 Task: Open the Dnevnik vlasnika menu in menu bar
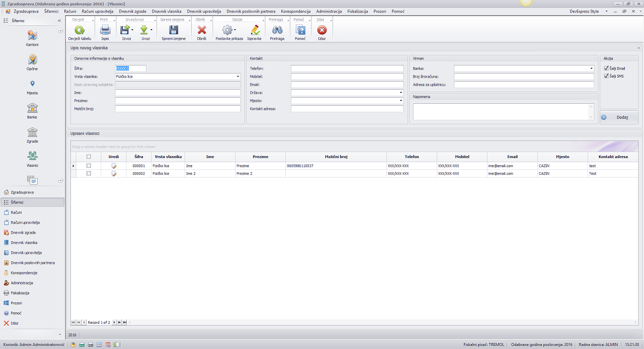[167, 11]
